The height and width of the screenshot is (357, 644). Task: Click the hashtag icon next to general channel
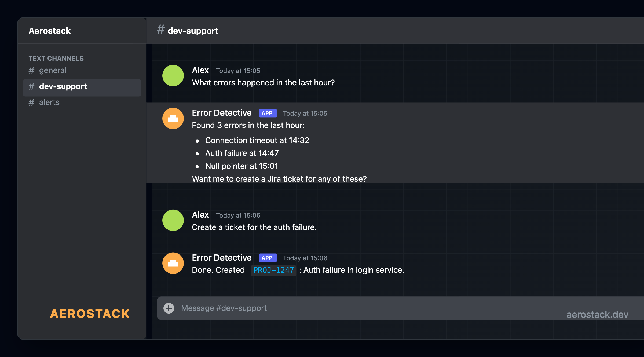click(x=31, y=70)
